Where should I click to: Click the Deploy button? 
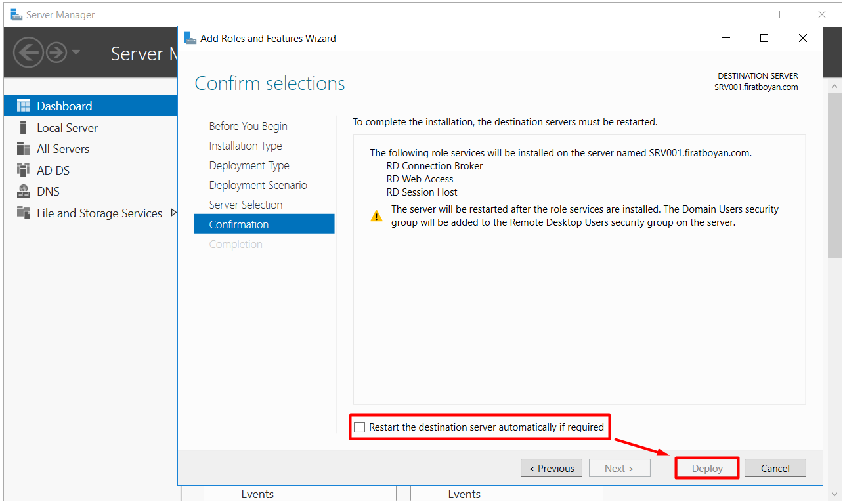[x=707, y=468]
